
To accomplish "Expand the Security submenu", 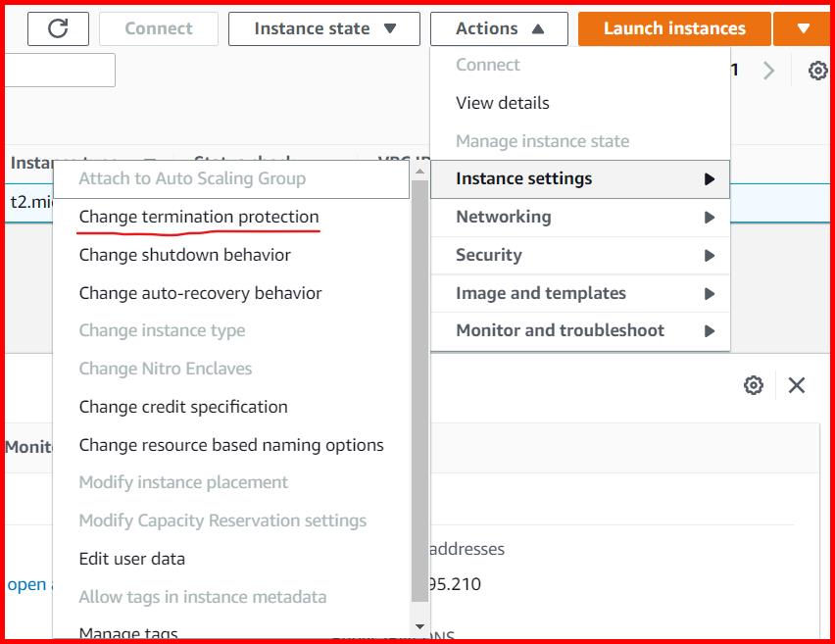I will (x=490, y=255).
